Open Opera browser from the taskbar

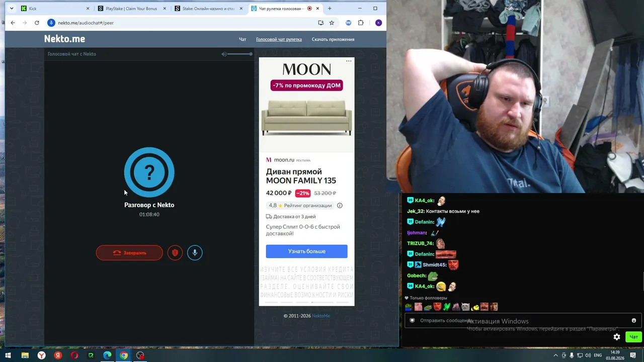(74, 355)
